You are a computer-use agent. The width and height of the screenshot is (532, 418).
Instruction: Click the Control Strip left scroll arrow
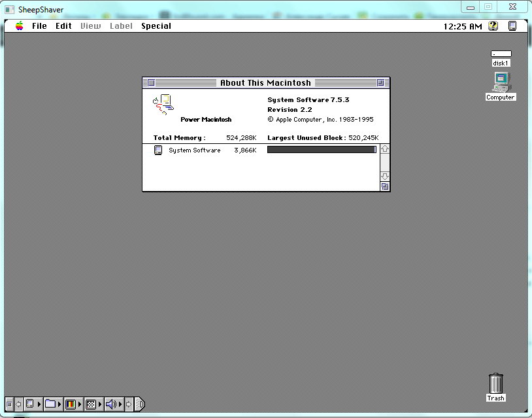coord(19,404)
